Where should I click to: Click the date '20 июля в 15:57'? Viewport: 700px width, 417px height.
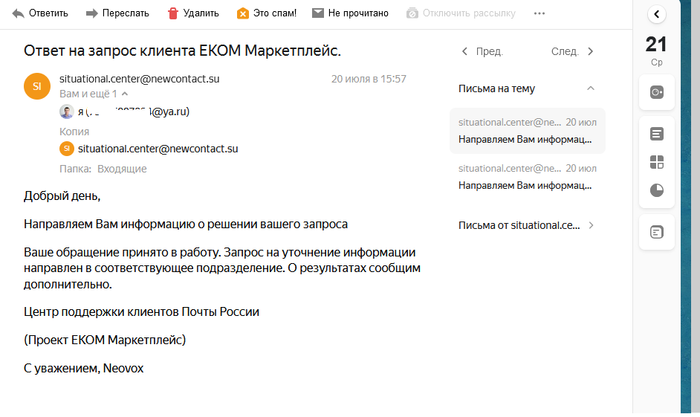coord(369,79)
